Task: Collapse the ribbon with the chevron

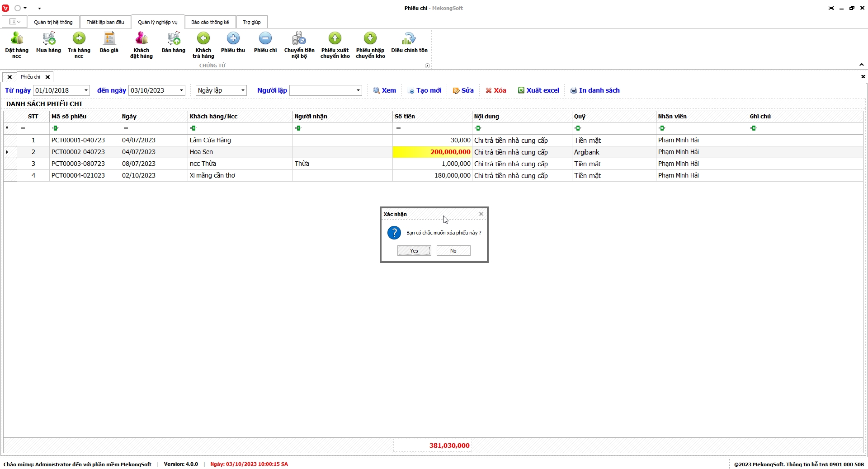Action: coord(862,65)
